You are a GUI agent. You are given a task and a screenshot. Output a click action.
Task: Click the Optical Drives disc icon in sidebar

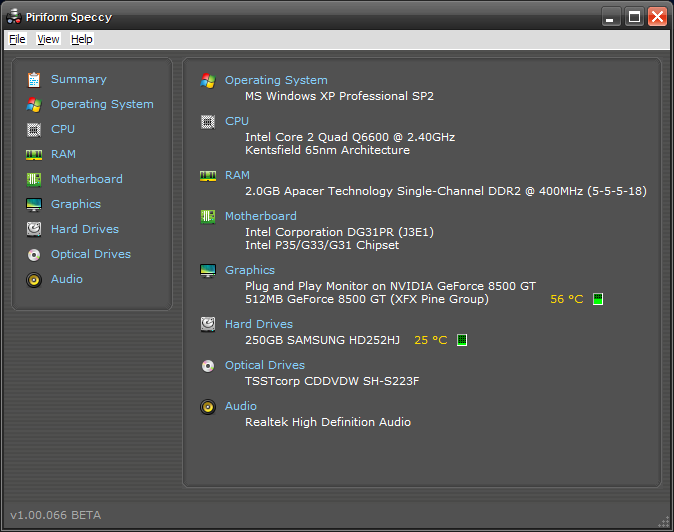tap(34, 254)
